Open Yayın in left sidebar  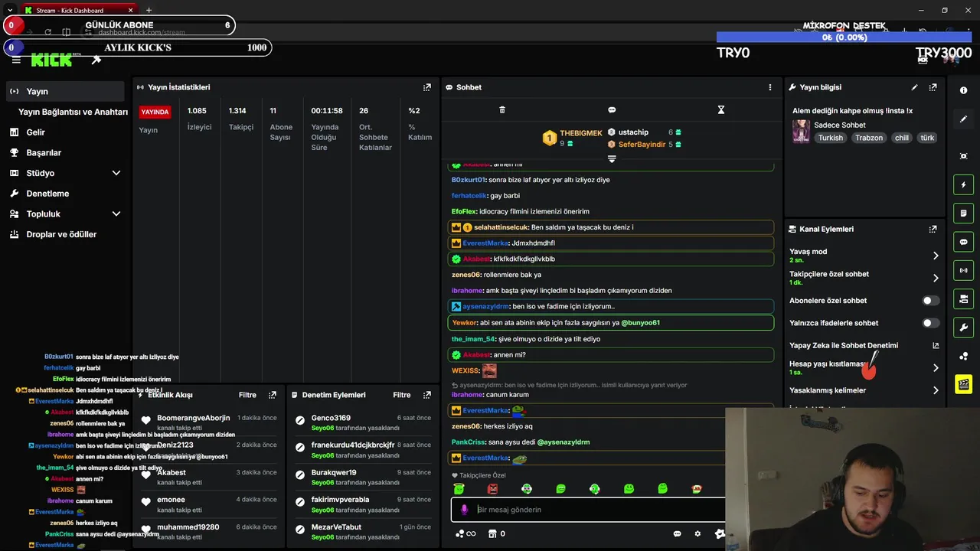pos(64,91)
